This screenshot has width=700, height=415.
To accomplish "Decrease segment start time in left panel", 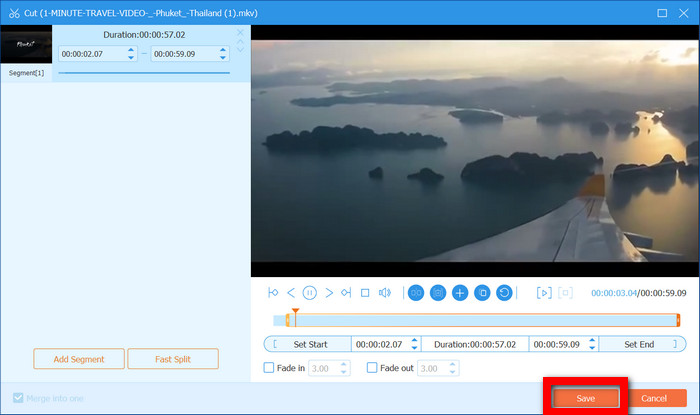I will (131, 57).
